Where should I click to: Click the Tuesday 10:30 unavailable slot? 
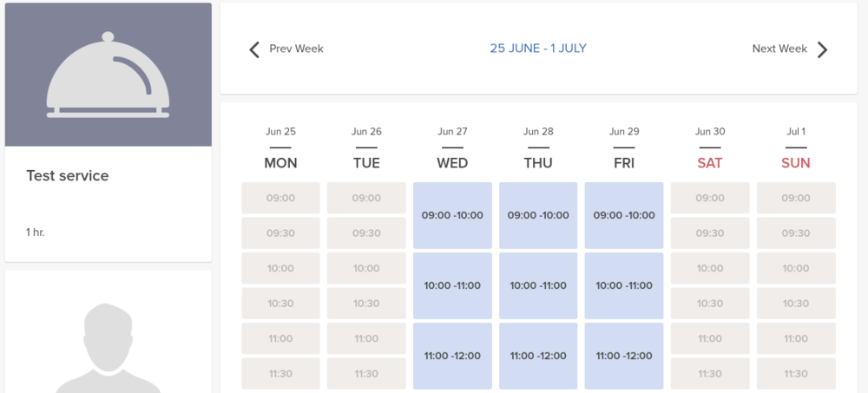pyautogui.click(x=366, y=304)
